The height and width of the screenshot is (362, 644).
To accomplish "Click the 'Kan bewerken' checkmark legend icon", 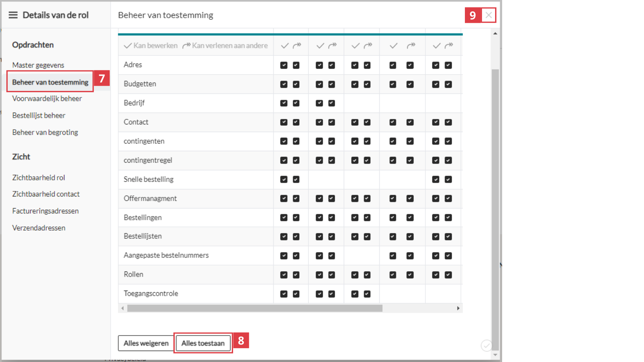I will (x=127, y=46).
